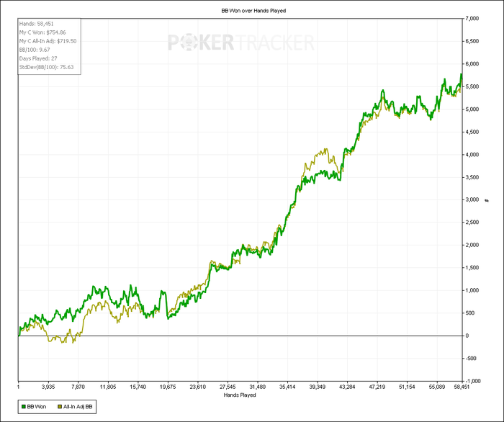Click the 'Hands: 58,451' stat line
Image resolution: width=504 pixels, height=422 pixels.
tap(36, 24)
